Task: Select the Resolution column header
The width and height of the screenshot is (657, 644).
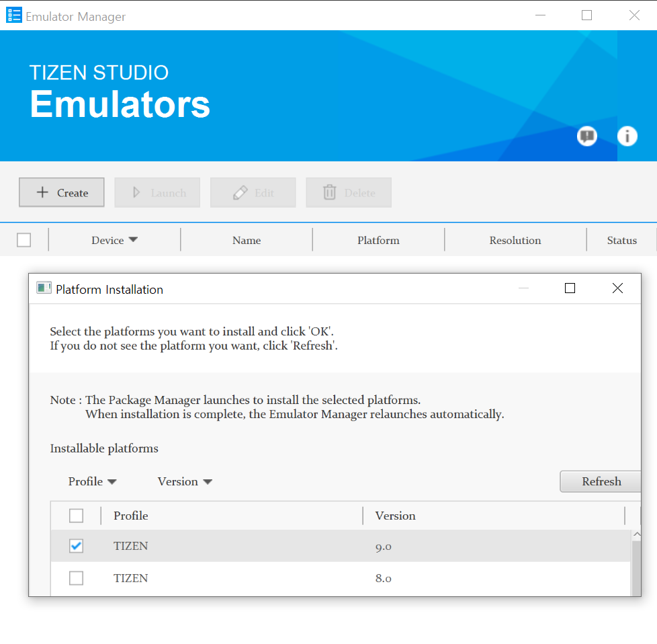Action: pos(515,240)
